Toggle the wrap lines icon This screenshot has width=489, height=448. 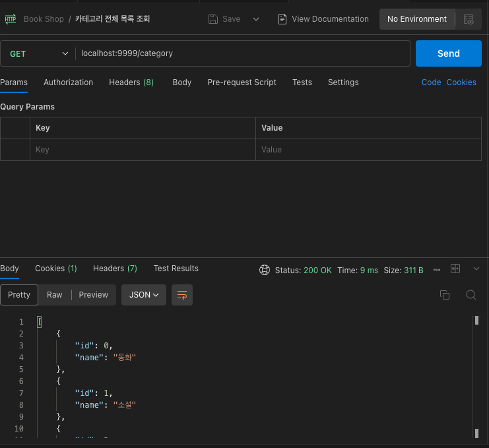tap(182, 295)
